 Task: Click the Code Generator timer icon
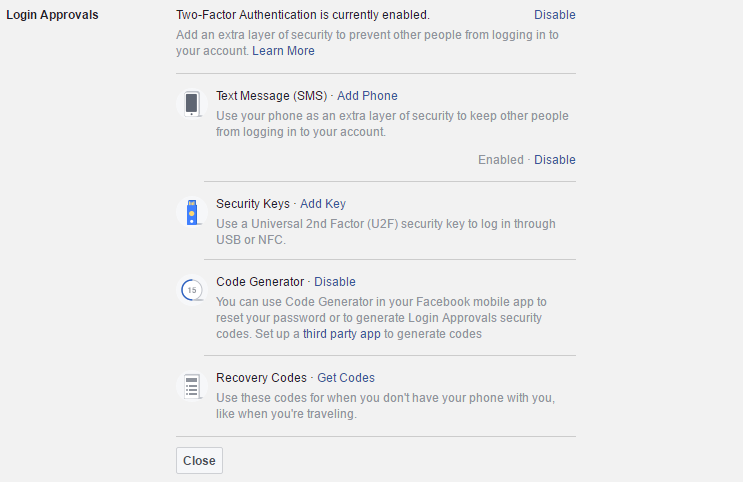tap(192, 290)
